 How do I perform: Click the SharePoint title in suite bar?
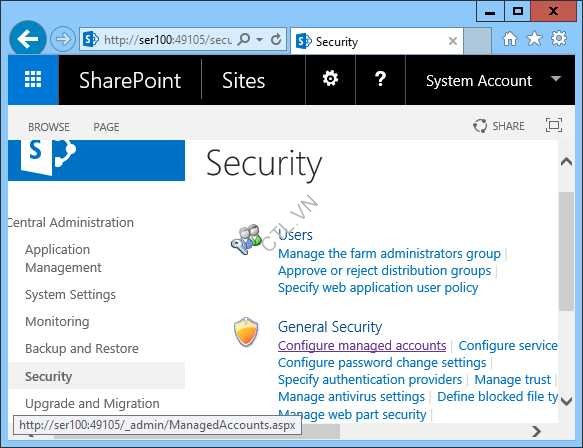click(130, 80)
